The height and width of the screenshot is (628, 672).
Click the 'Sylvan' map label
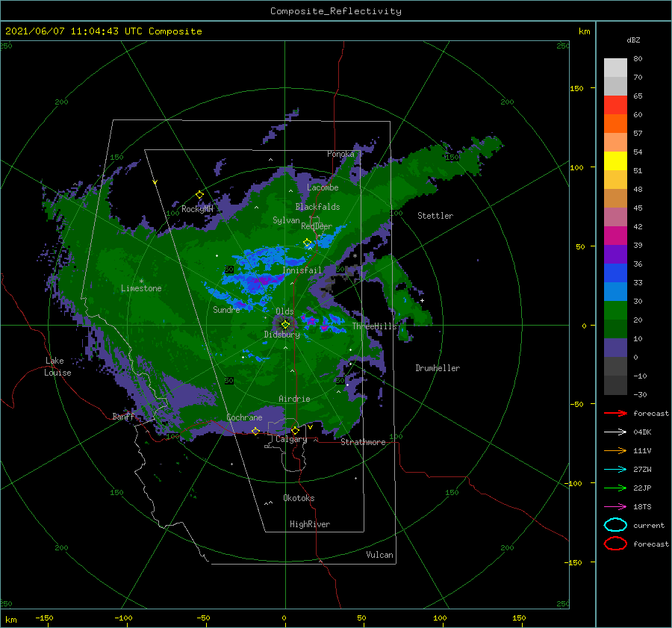coord(286,220)
